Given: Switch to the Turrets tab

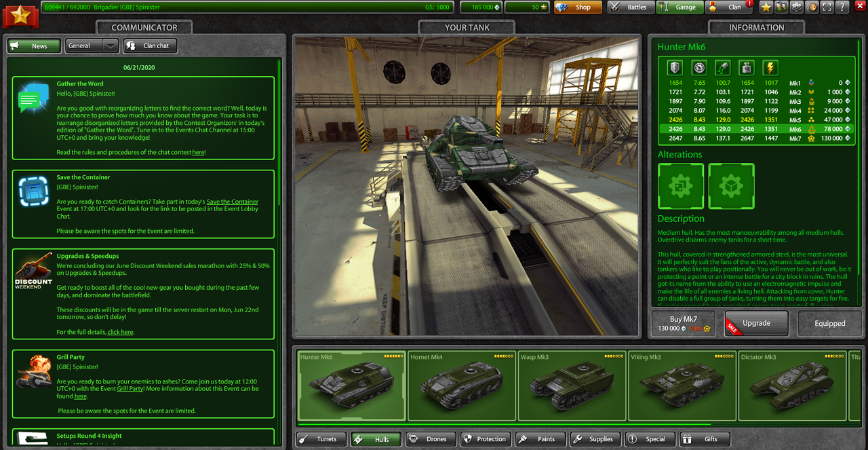Looking at the screenshot, I should (x=321, y=439).
